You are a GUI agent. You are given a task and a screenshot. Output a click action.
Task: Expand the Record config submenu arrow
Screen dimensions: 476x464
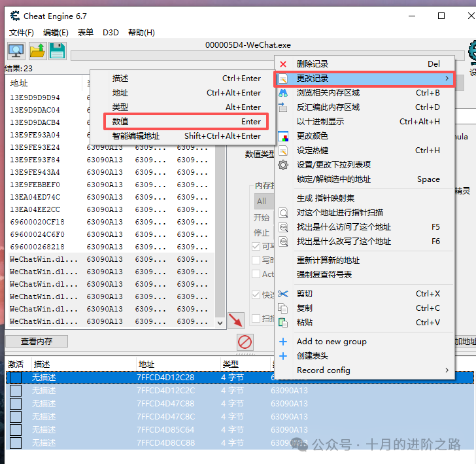click(x=447, y=370)
